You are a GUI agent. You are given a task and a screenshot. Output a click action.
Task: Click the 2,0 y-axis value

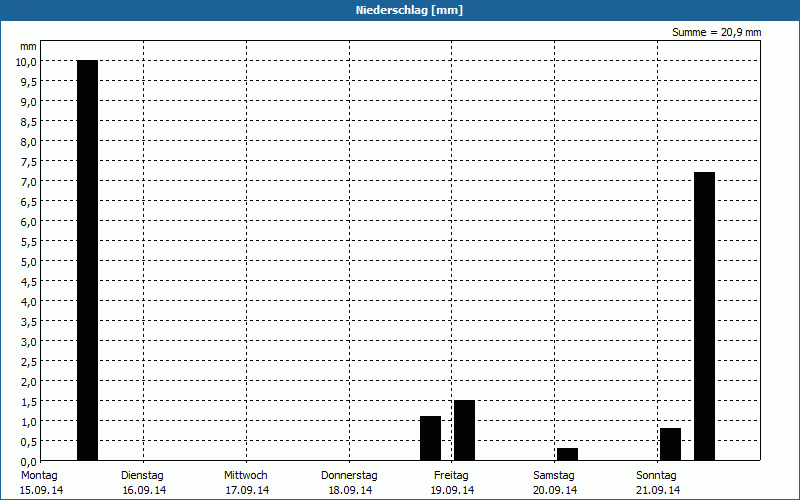29,381
